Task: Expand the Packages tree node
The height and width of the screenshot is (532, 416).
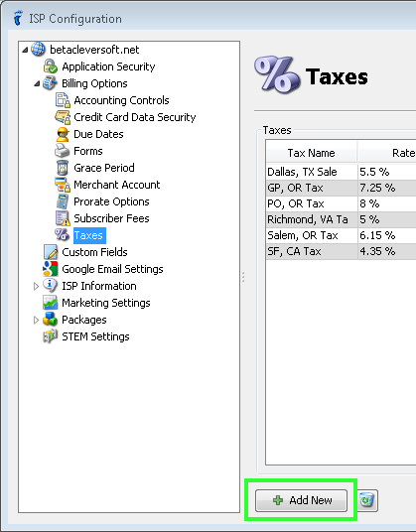Action: click(36, 320)
